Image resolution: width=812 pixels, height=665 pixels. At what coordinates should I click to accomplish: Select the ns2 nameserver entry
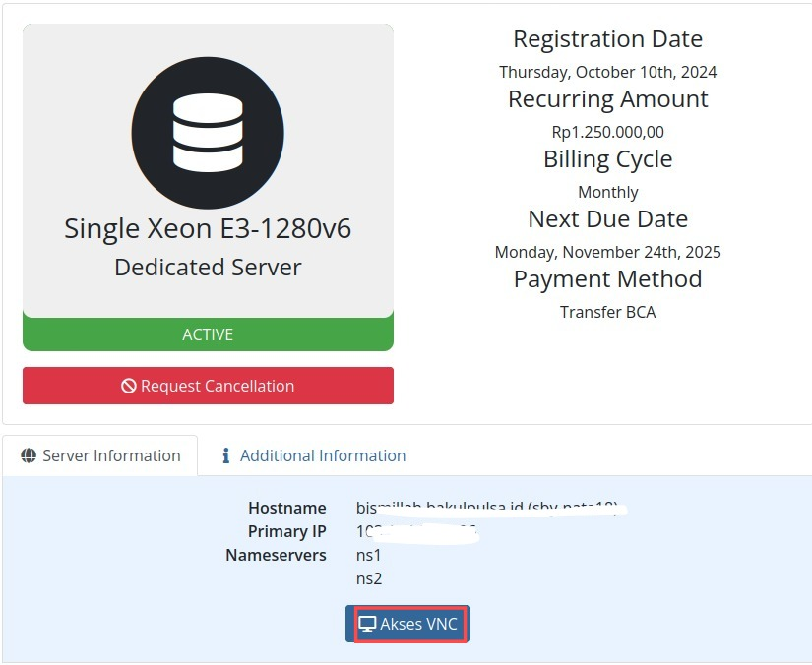(369, 578)
